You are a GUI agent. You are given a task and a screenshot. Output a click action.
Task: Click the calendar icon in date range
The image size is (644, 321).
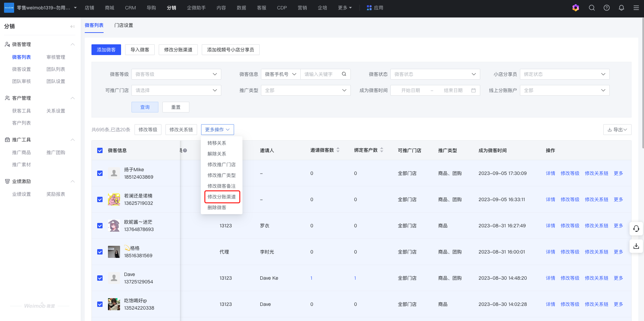pos(473,90)
